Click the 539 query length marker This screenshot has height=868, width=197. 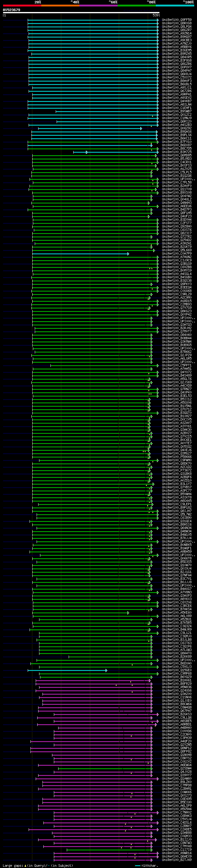(155, 15)
